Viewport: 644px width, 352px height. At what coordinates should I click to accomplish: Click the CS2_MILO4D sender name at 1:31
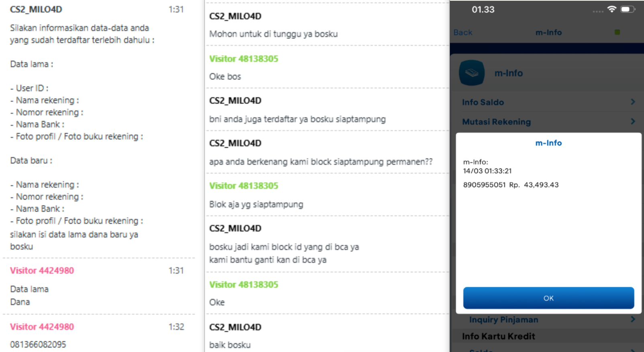coord(36,9)
